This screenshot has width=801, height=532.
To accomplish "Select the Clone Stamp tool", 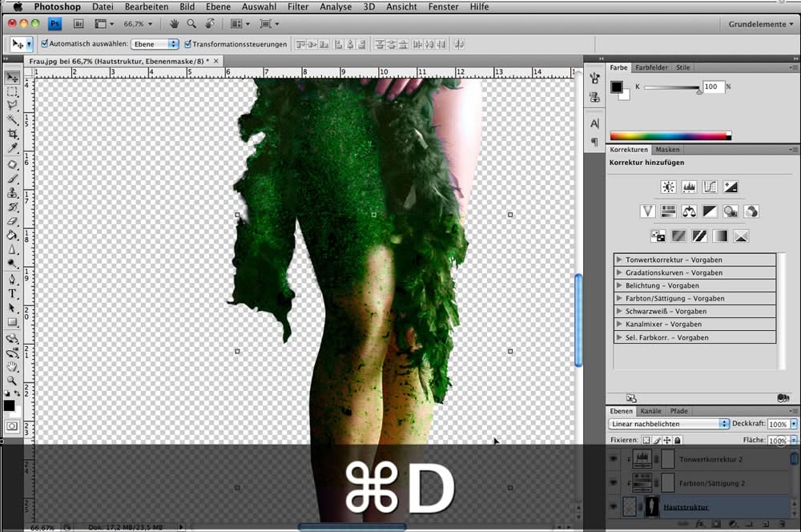I will click(12, 192).
